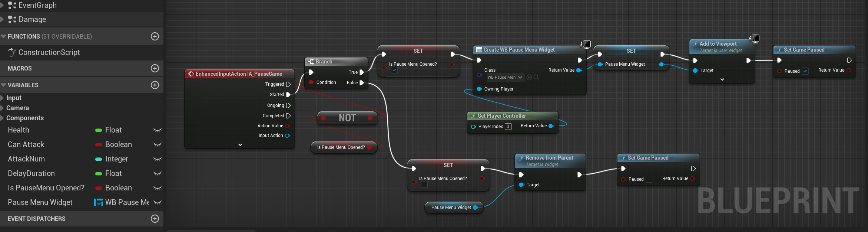Click the Action Value output pin
The image size is (868, 232).
coord(288,126)
